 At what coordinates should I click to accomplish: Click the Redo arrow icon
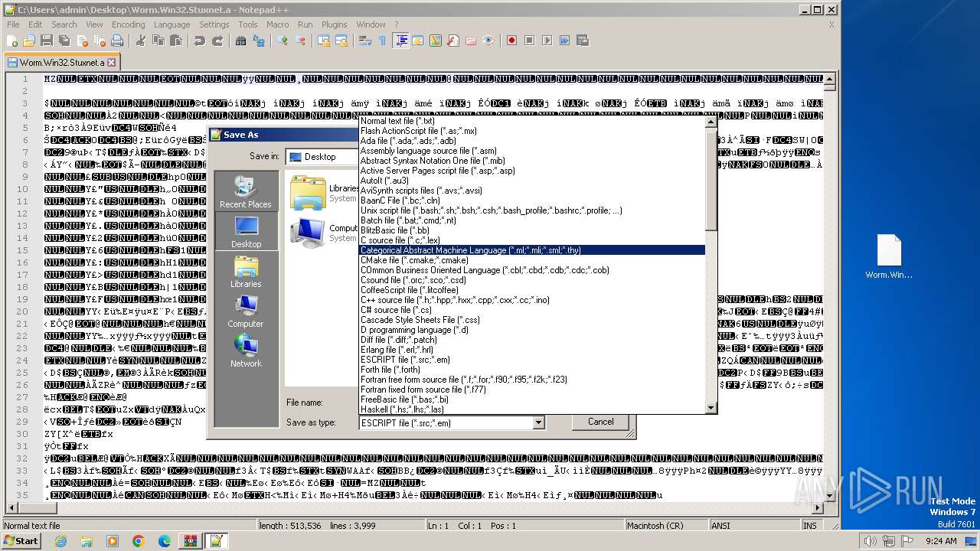coord(217,41)
